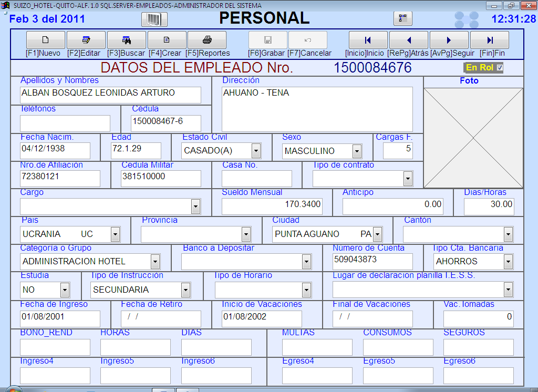This screenshot has height=392, width=538.
Task: Click the Apellidos y Nombres text field
Action: (x=110, y=95)
